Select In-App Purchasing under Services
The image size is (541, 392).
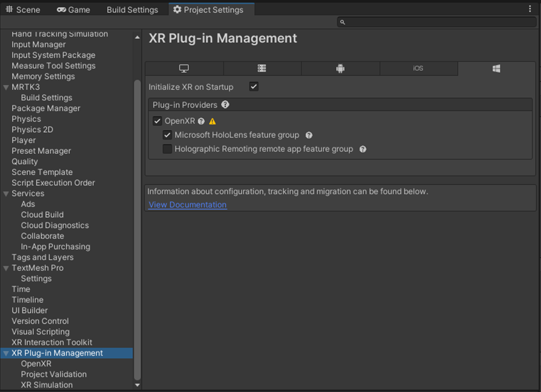click(x=56, y=247)
